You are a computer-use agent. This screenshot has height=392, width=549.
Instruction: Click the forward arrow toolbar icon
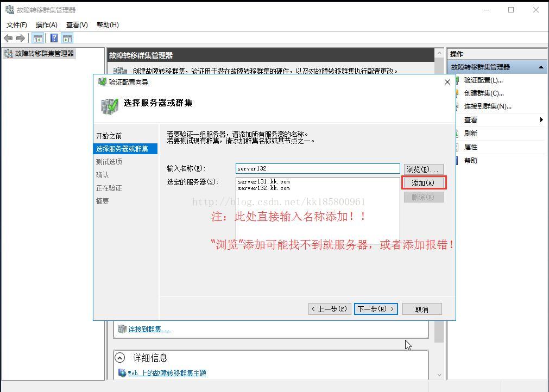[x=21, y=38]
